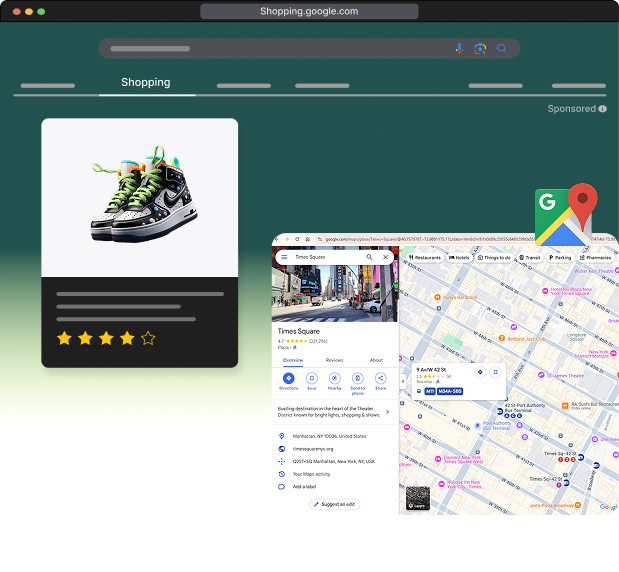The width and height of the screenshot is (619, 572).
Task: Click the Maps search magnifier icon
Action: point(369,257)
